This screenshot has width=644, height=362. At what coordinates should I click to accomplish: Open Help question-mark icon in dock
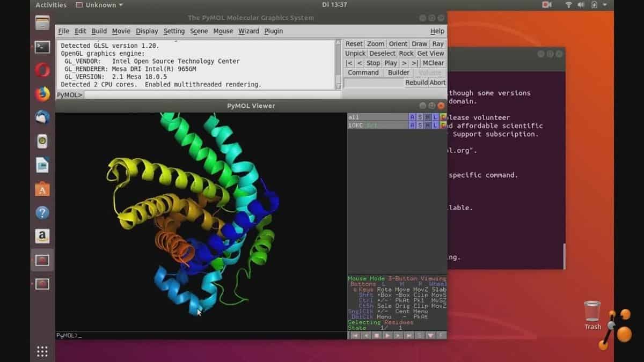42,212
